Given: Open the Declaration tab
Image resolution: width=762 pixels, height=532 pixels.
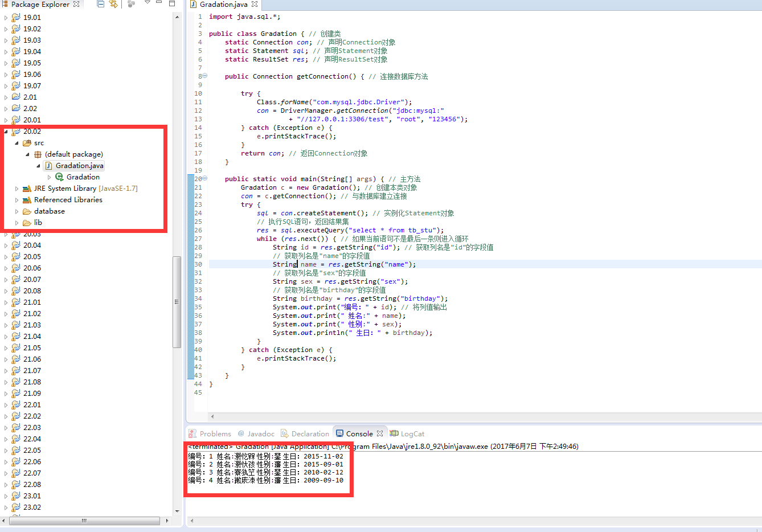Looking at the screenshot, I should pos(305,433).
